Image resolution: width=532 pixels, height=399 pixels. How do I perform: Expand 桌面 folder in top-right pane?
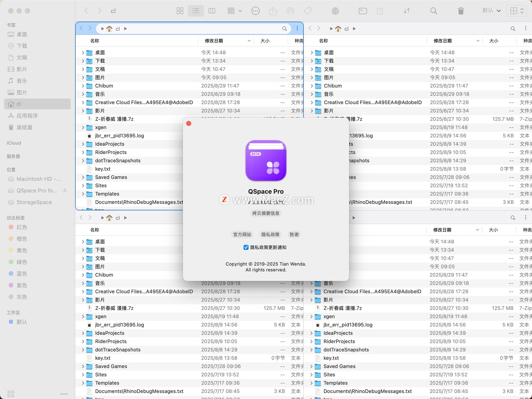coord(312,53)
